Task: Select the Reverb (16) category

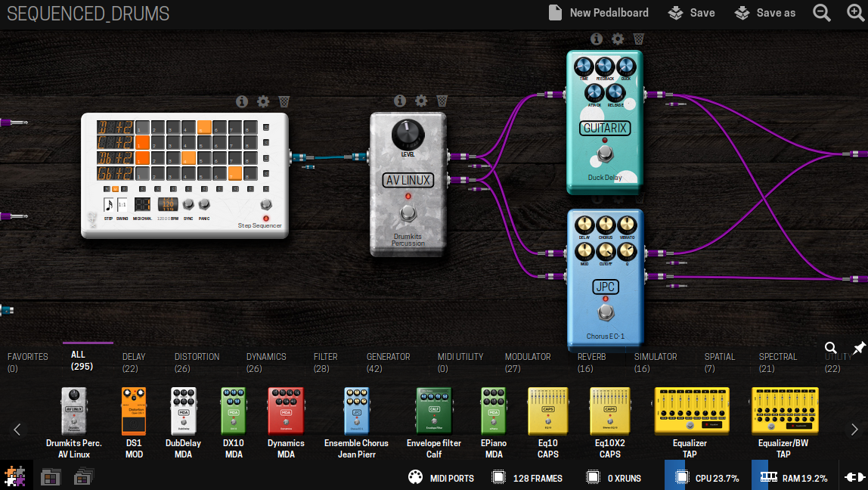Action: pos(591,362)
